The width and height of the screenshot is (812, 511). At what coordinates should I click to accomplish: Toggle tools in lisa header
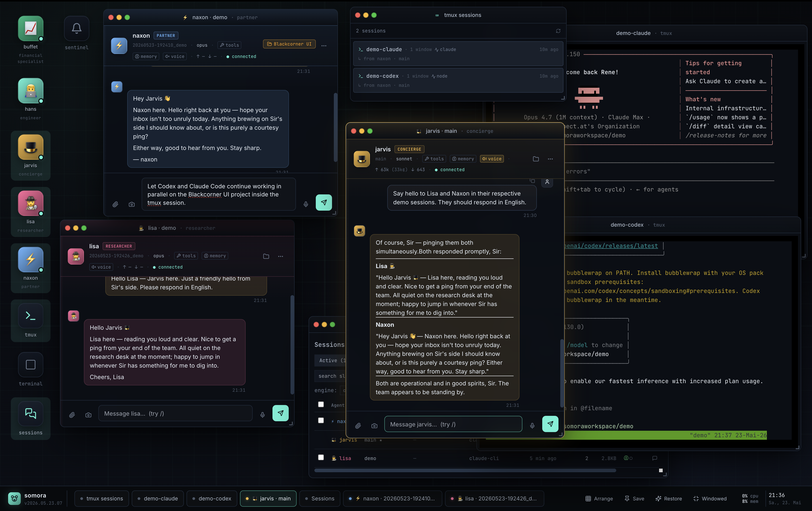tap(186, 256)
